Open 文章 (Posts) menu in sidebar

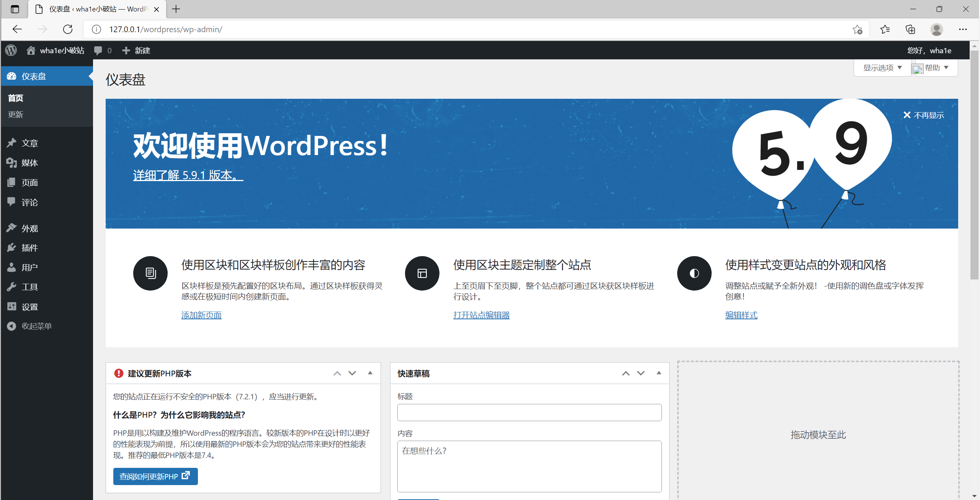coord(29,143)
